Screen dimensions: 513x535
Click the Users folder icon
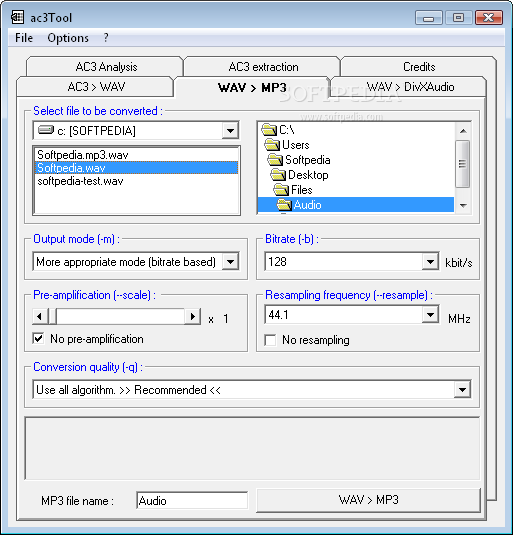[x=272, y=145]
